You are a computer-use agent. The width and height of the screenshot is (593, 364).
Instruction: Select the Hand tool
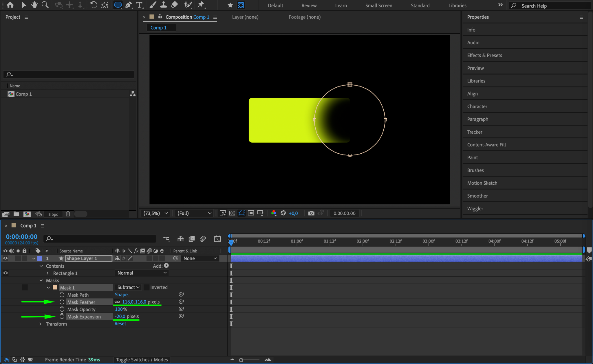pos(34,5)
